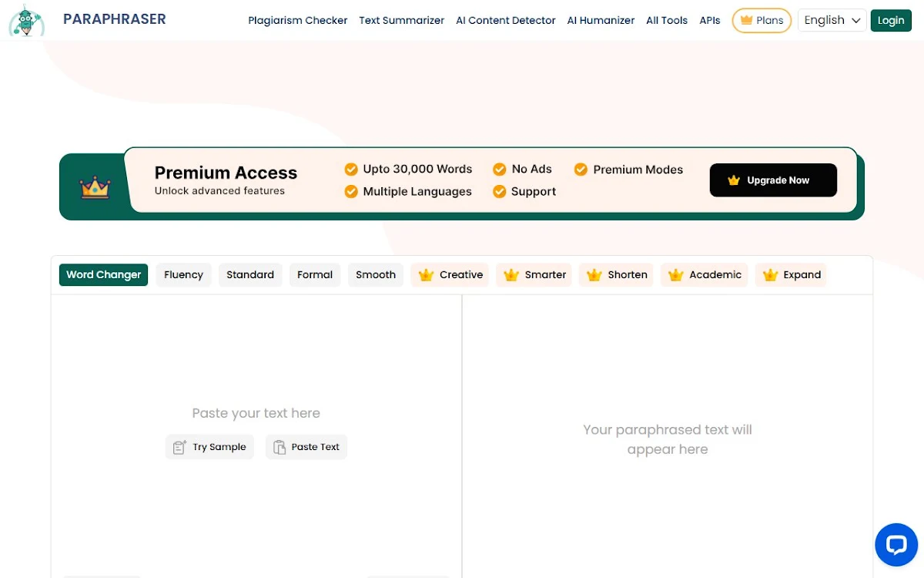Click the crown icon on Creative tab
Viewport: 924px width, 578px height.
[426, 274]
